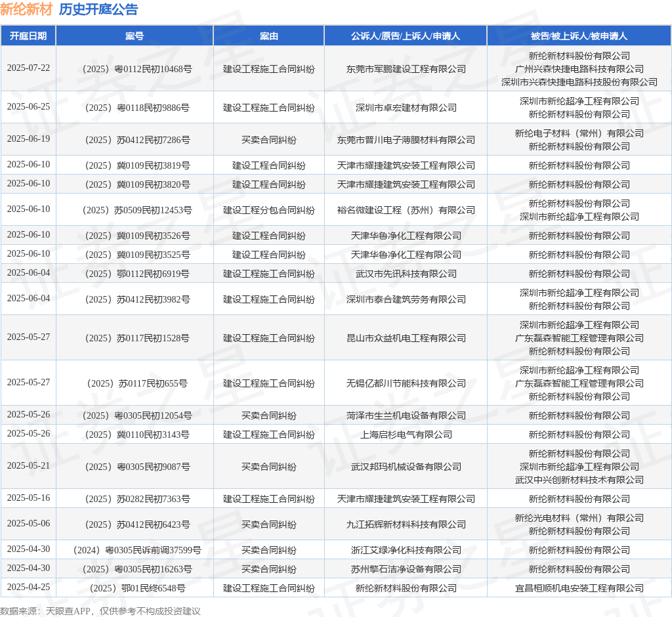Click plaintiff 武汉市先讯科技有限公司

406,274
